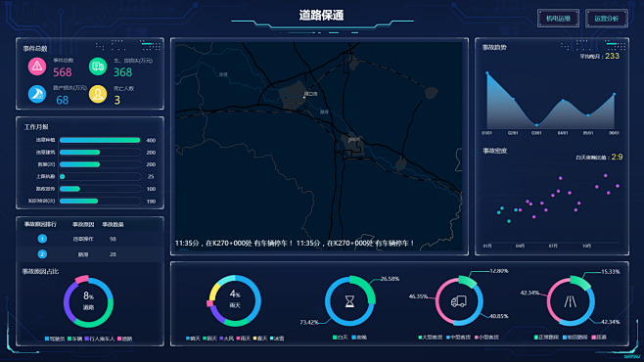Click the blue number 1 ranking badge
Viewport: 644px width, 362px height.
click(42, 239)
